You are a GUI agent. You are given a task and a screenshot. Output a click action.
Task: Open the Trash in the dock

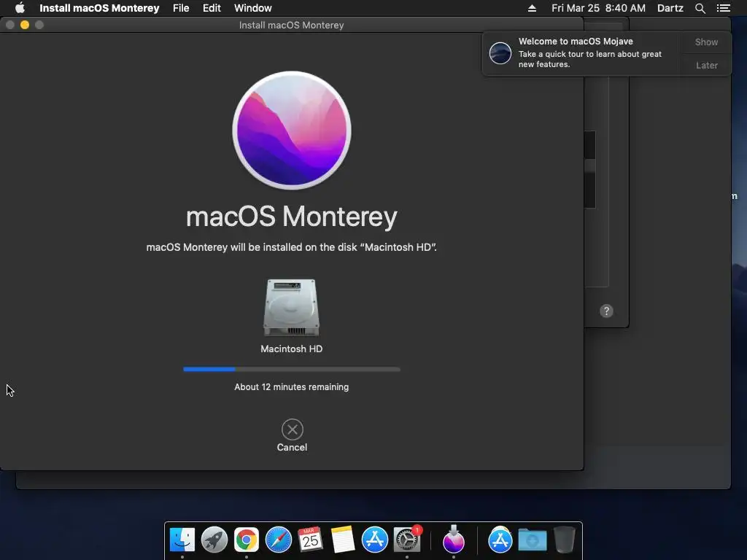564,540
